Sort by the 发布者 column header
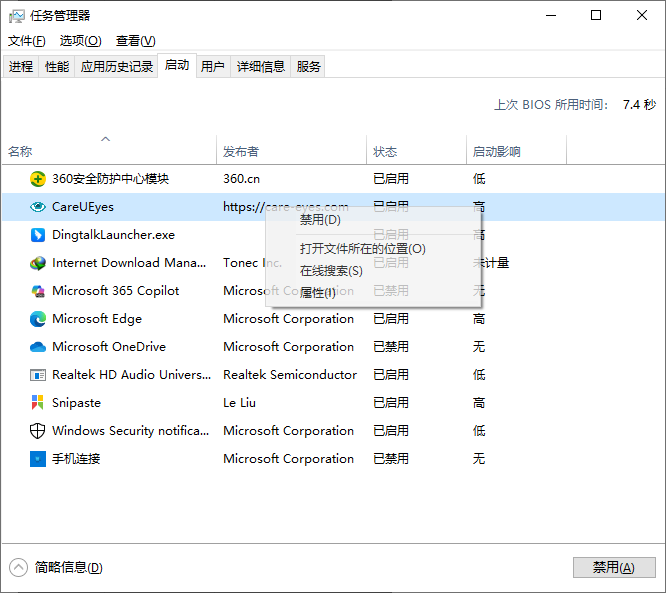 [x=291, y=150]
